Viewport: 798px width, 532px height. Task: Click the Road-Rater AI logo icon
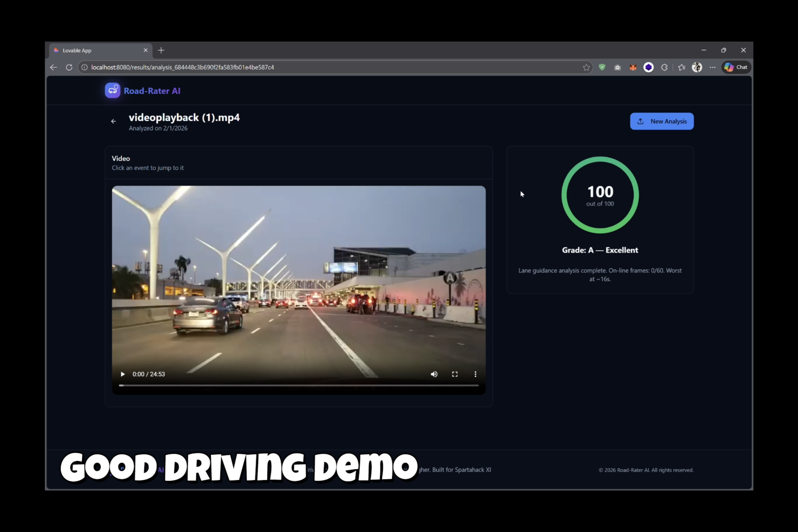point(112,91)
